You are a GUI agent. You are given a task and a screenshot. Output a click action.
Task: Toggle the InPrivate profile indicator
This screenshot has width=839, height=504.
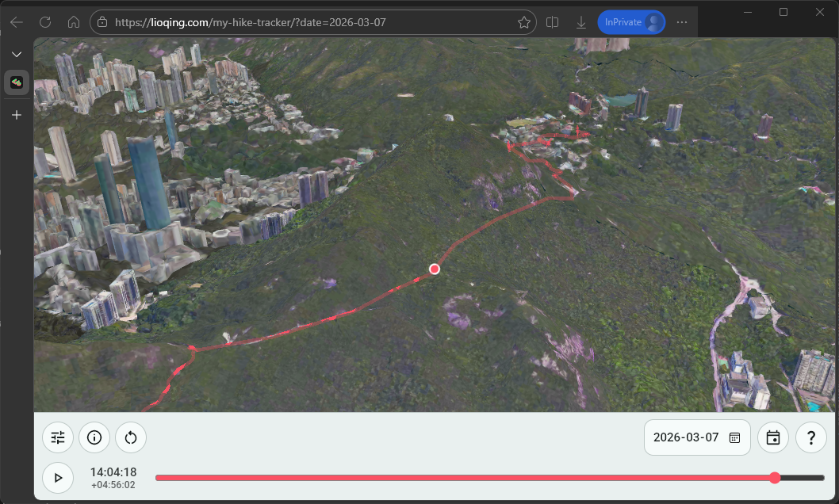click(631, 21)
